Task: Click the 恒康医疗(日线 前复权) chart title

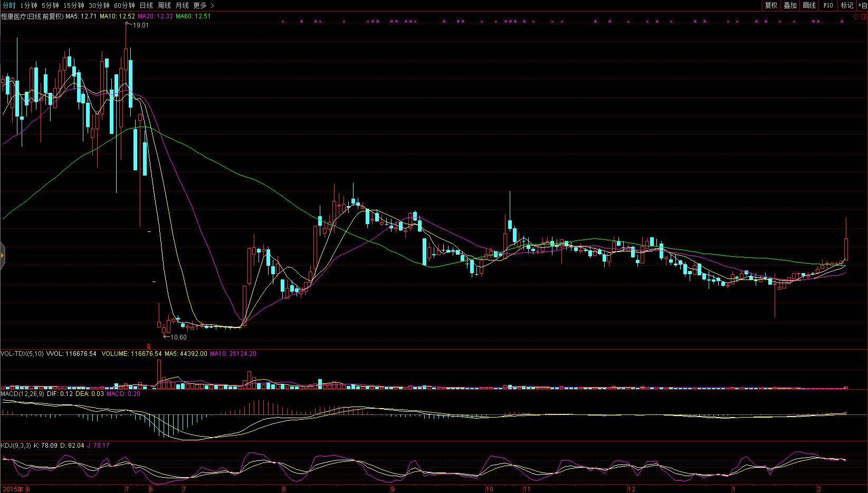Action: tap(32, 16)
